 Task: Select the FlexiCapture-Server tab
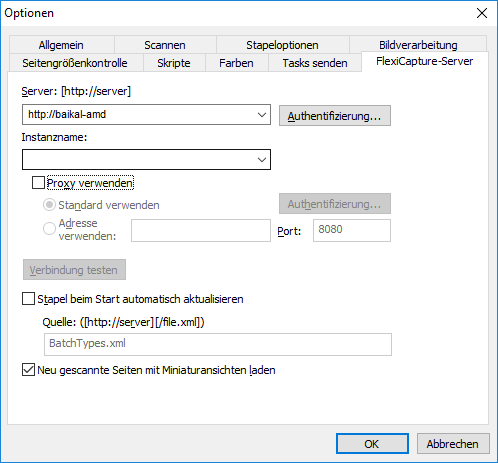point(425,61)
